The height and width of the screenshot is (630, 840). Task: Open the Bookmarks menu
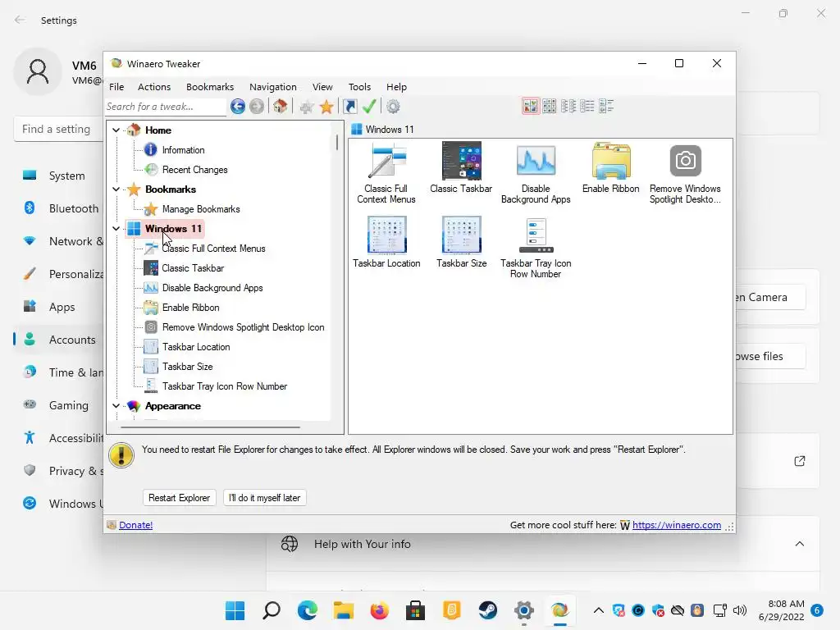[210, 87]
